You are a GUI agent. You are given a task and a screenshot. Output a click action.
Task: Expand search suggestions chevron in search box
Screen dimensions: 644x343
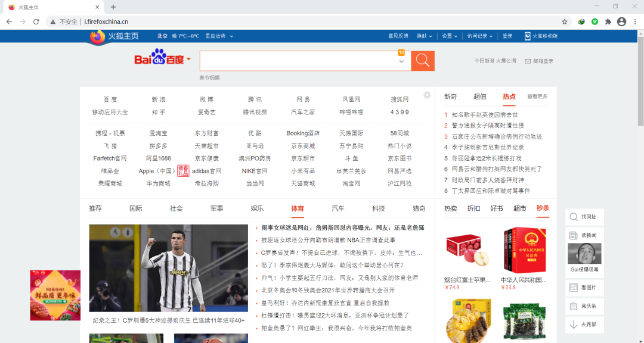coord(401,61)
